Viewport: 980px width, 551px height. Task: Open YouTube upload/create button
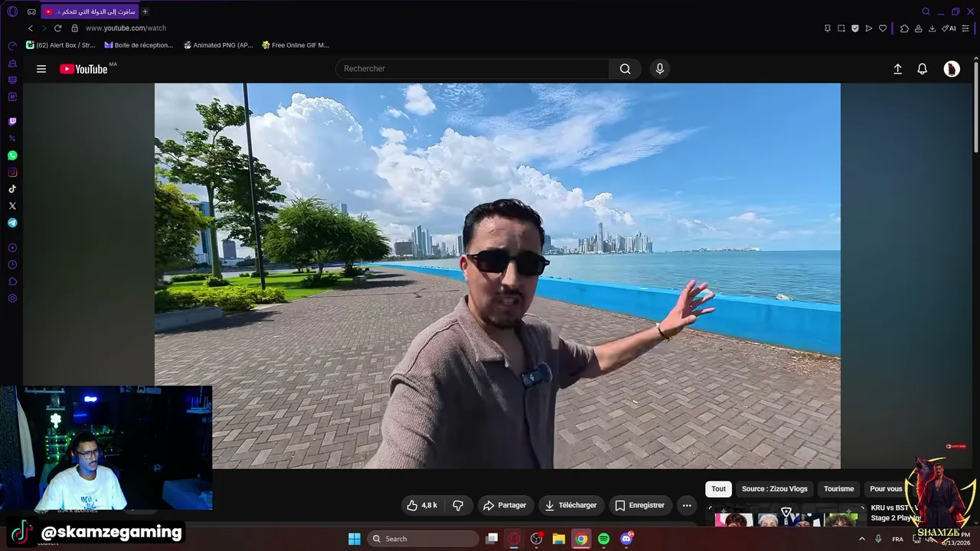tap(898, 69)
